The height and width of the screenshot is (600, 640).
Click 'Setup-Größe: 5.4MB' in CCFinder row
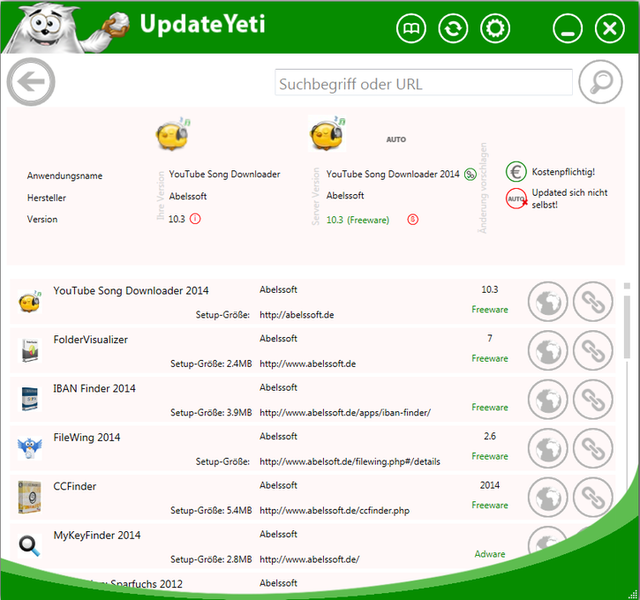(211, 511)
